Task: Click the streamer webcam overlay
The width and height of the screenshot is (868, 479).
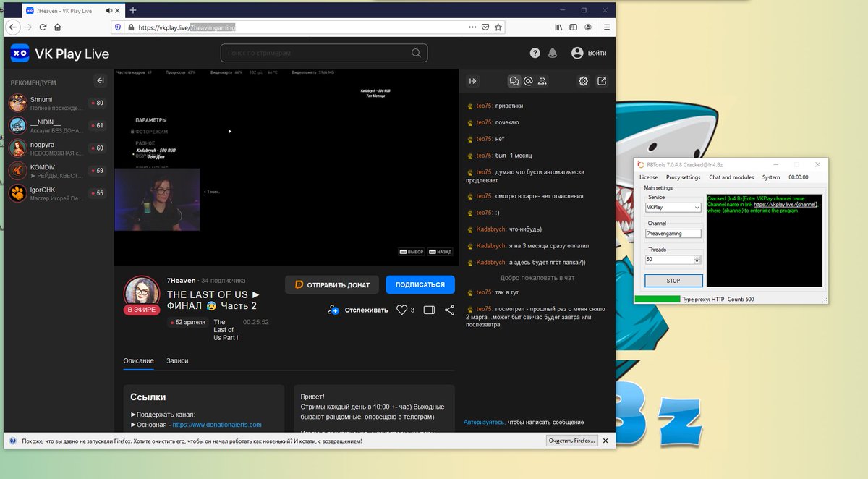Action: click(157, 200)
